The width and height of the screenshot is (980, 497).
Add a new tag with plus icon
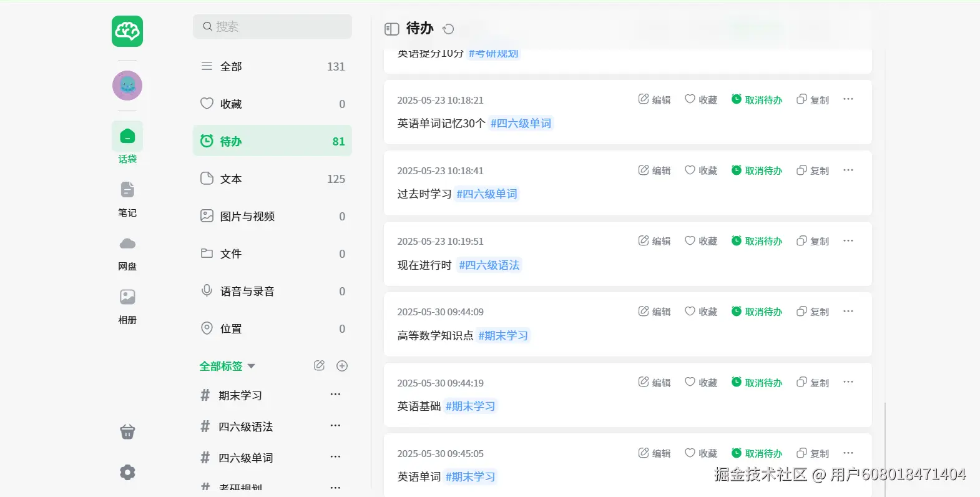(x=342, y=366)
